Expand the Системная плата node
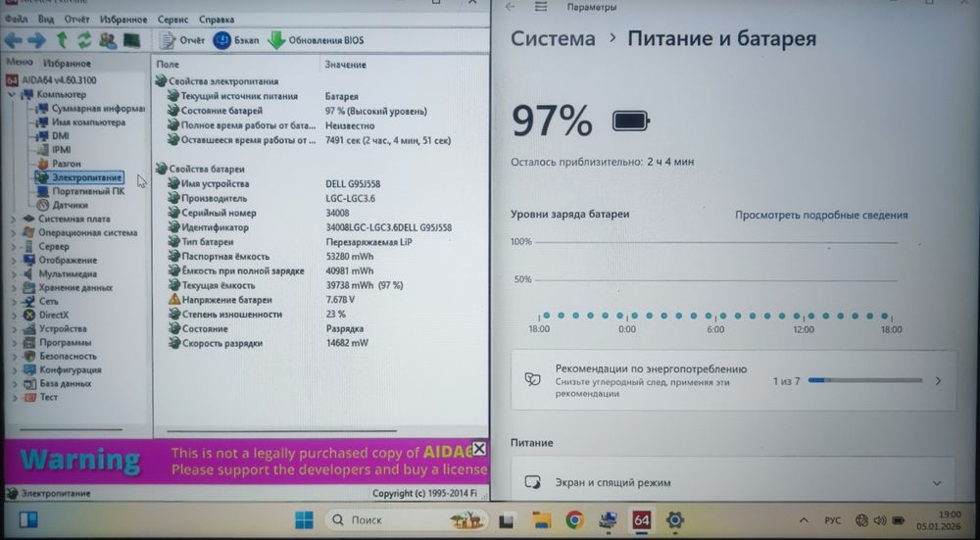980x540 pixels. click(x=14, y=219)
